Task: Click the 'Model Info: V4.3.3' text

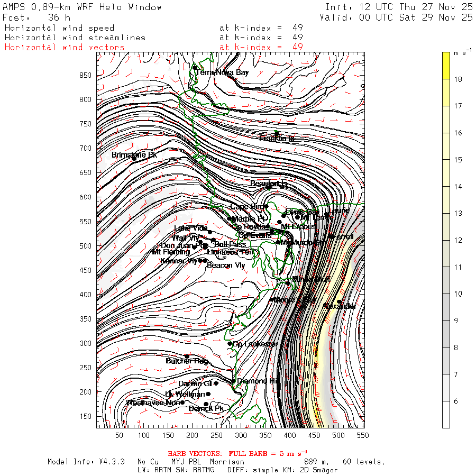Action: pyautogui.click(x=86, y=462)
